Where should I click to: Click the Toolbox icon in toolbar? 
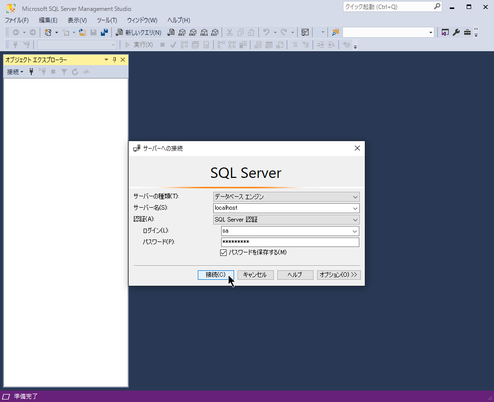pos(467,32)
